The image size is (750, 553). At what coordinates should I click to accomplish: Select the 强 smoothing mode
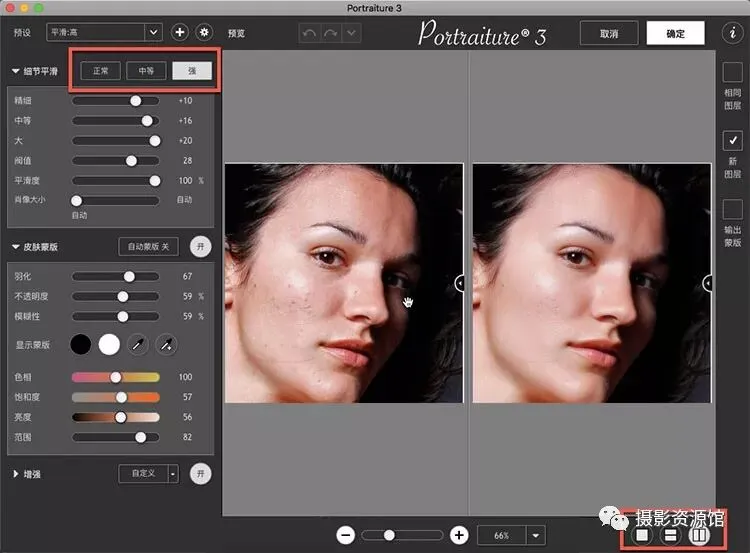tap(192, 71)
